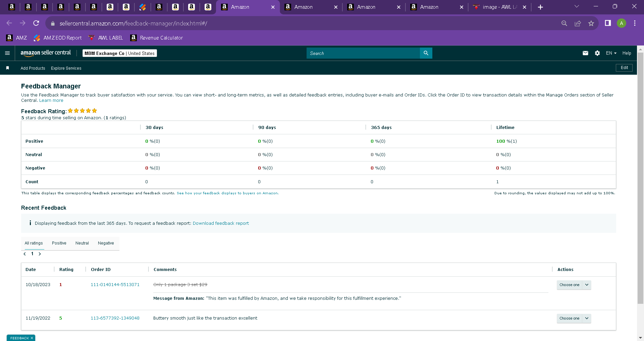
Task: Click the Feedback Rating stars
Action: (x=82, y=111)
